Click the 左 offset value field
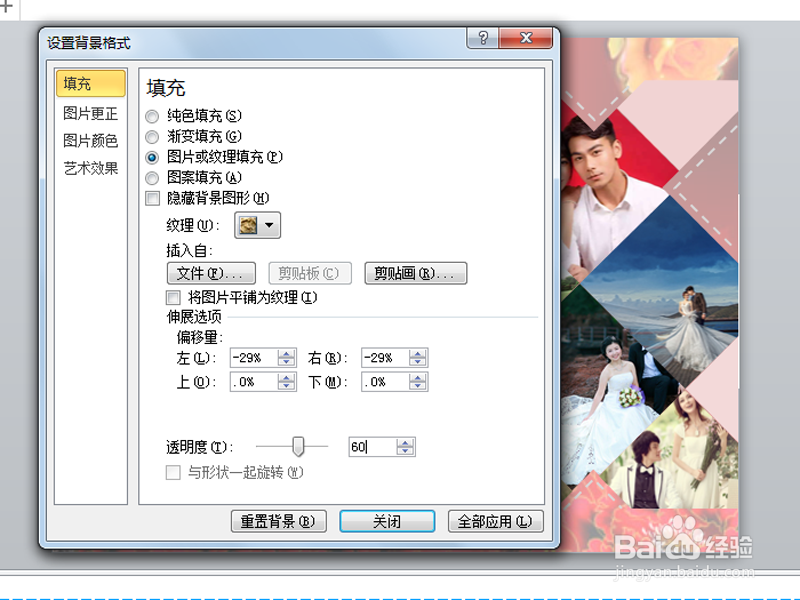Viewport: 800px width, 600px height. pos(254,358)
